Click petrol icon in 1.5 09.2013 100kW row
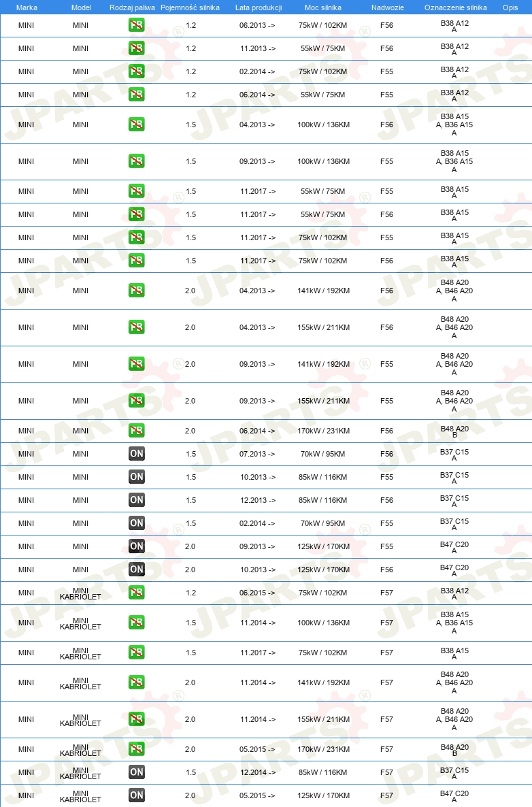The height and width of the screenshot is (807, 532). click(136, 161)
